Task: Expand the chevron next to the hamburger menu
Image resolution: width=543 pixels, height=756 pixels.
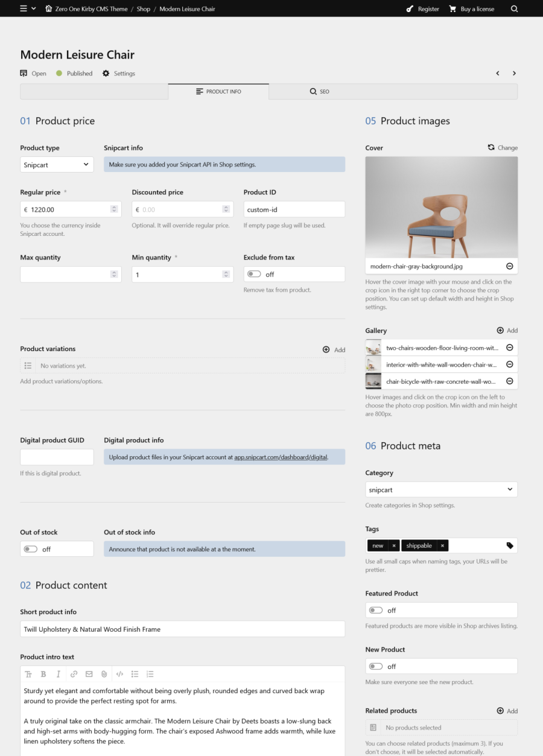Action: [33, 8]
